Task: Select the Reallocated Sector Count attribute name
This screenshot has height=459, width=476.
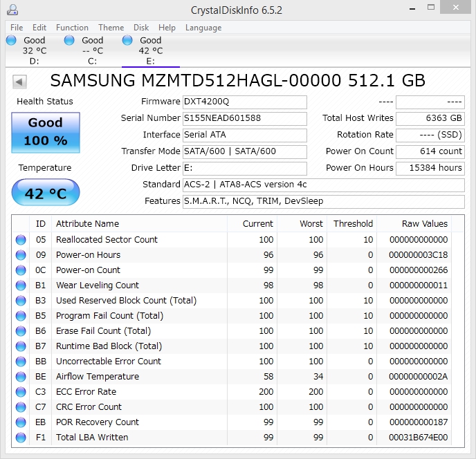Action: (x=107, y=240)
